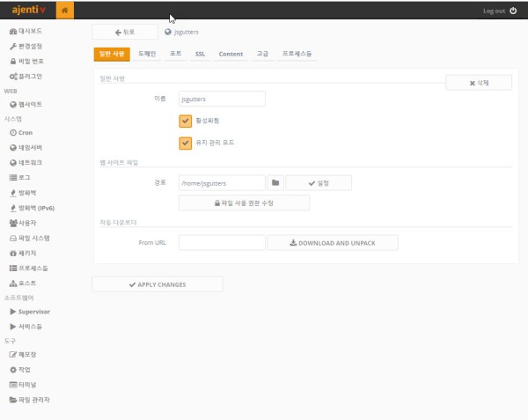This screenshot has height=420, width=528.
Task: Click the 뒤로 (Back) button
Action: point(125,33)
